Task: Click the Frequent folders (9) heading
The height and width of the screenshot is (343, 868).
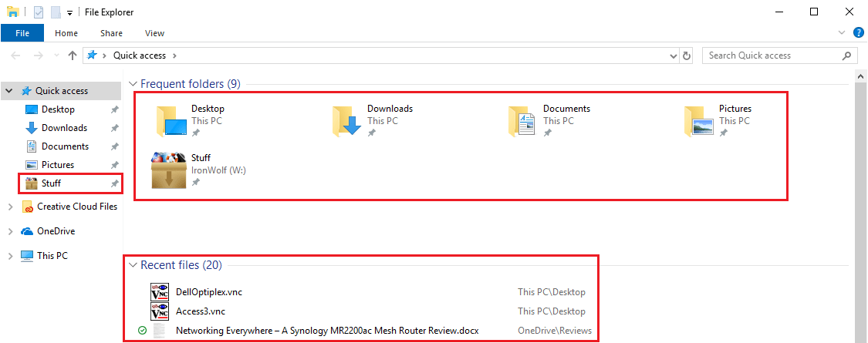Action: tap(191, 84)
